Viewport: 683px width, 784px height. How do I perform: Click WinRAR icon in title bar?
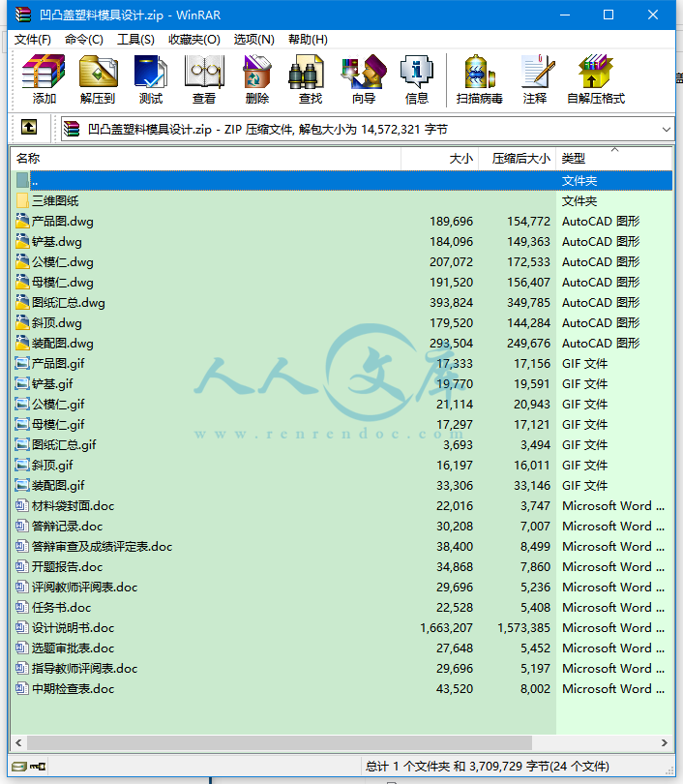point(23,15)
